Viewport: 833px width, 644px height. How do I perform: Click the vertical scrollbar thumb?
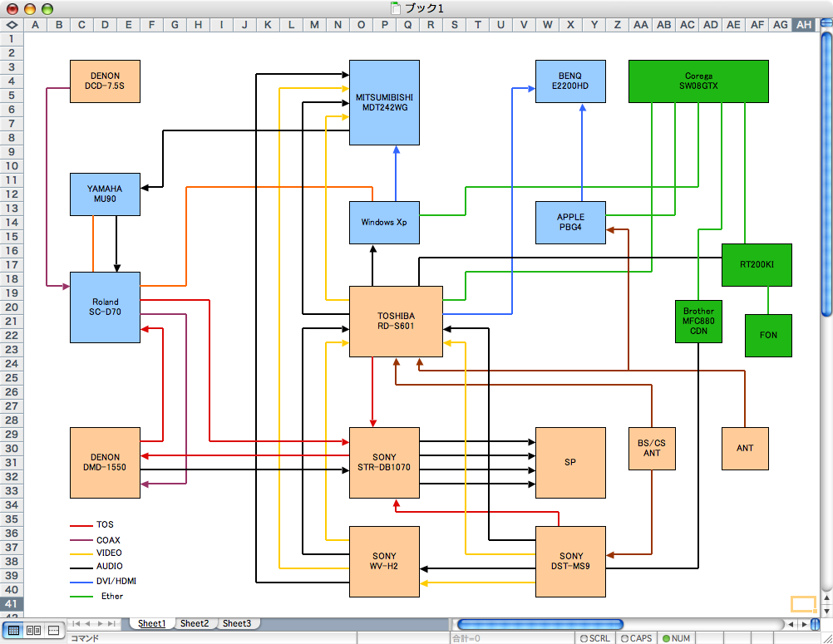[x=826, y=175]
